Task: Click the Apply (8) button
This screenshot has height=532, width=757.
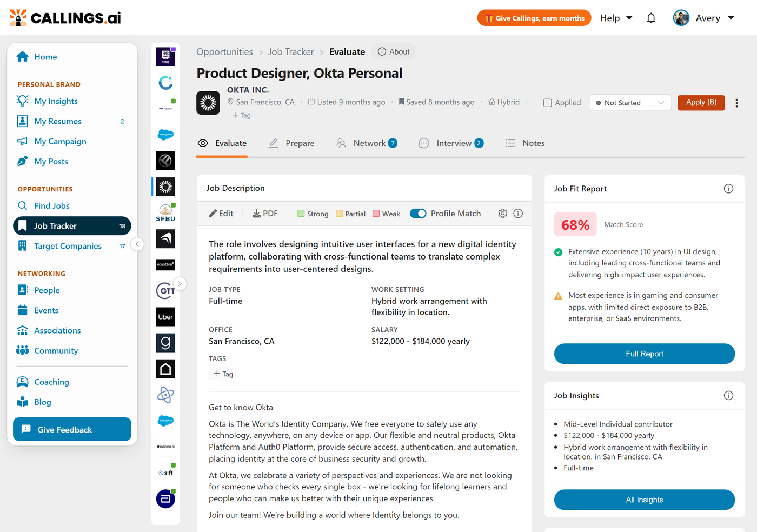Action: pos(701,102)
